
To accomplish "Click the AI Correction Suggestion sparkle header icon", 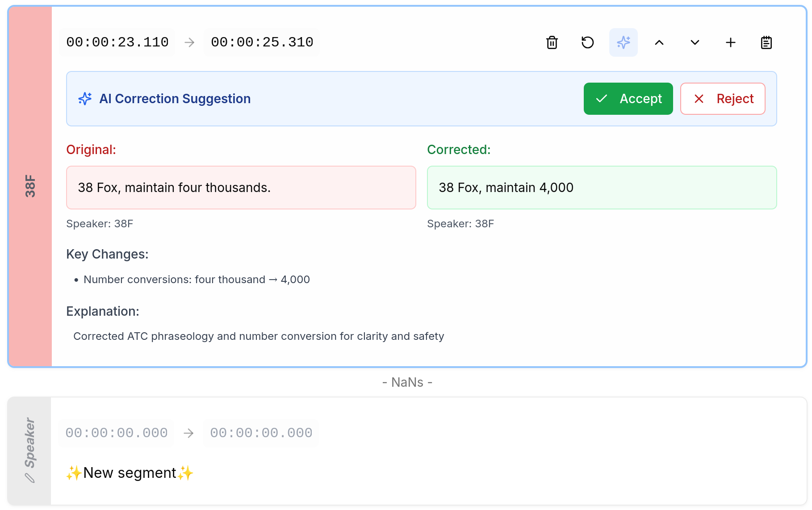I will click(85, 99).
